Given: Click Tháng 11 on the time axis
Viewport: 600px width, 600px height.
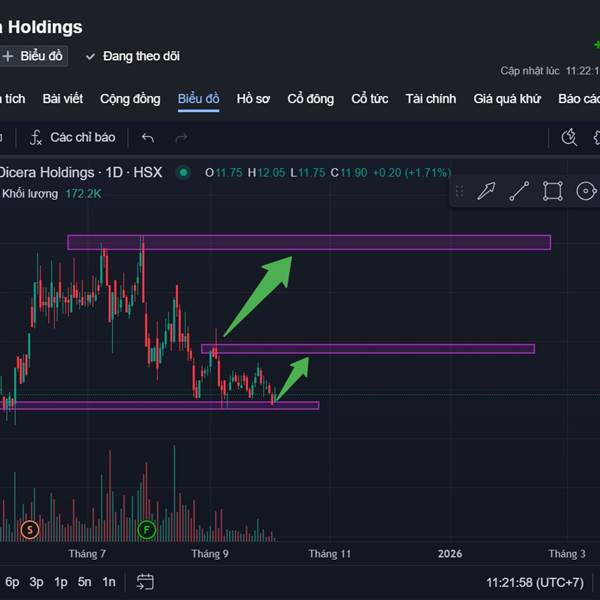Looking at the screenshot, I should [330, 554].
